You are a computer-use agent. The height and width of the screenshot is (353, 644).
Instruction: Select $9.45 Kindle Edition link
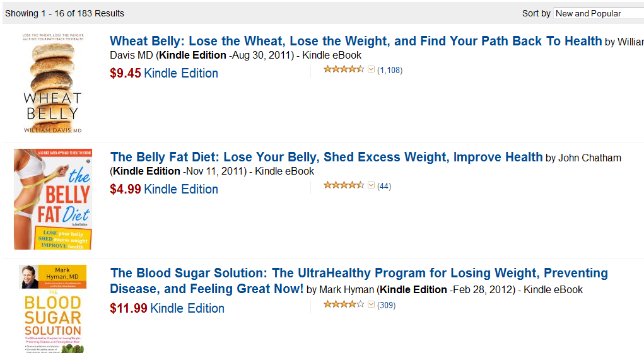point(181,73)
